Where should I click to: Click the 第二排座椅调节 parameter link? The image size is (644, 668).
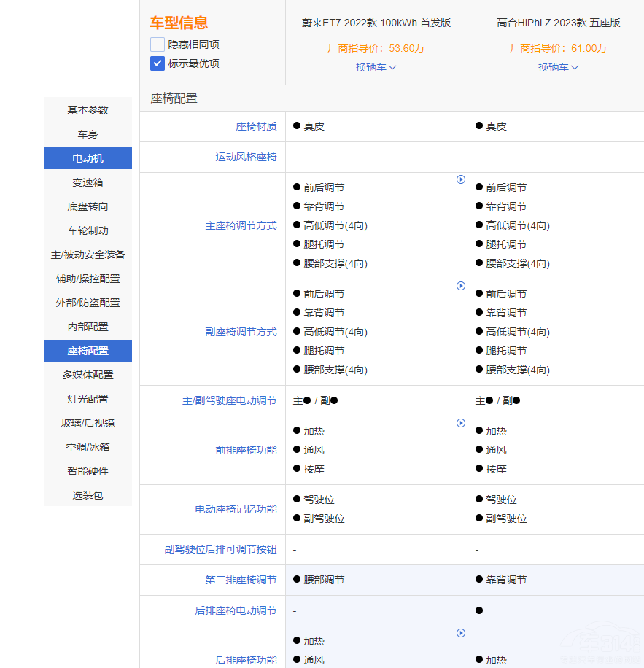pos(241,580)
